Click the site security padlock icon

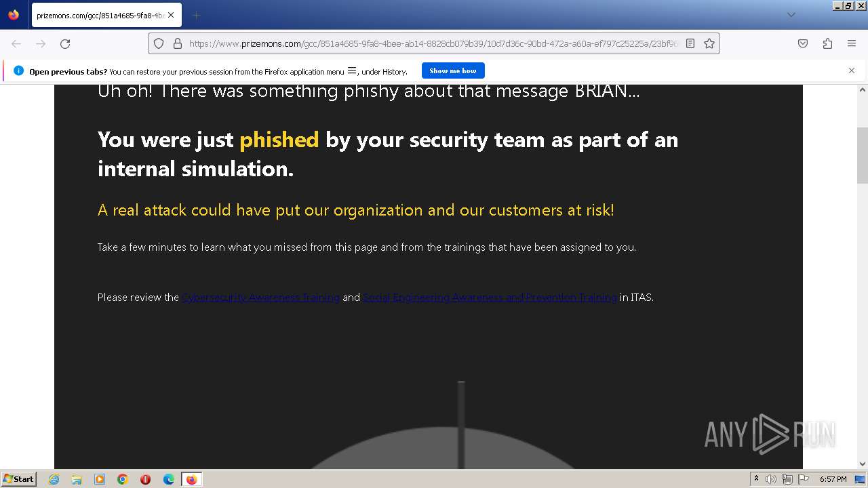[x=178, y=43]
